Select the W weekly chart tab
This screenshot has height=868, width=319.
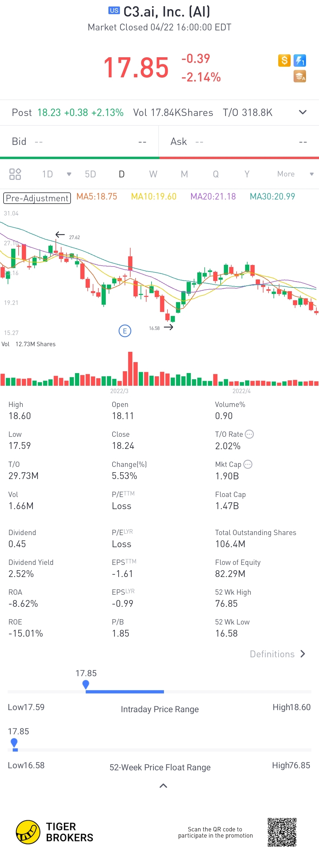153,174
